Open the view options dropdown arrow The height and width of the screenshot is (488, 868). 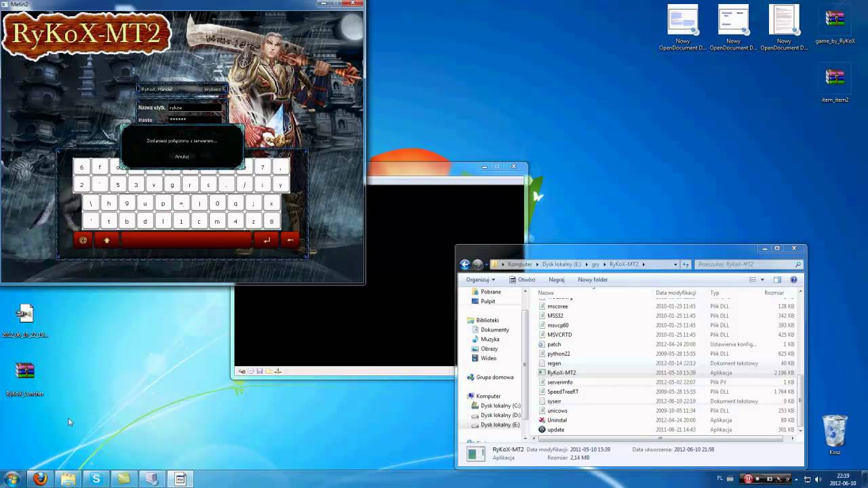click(762, 279)
